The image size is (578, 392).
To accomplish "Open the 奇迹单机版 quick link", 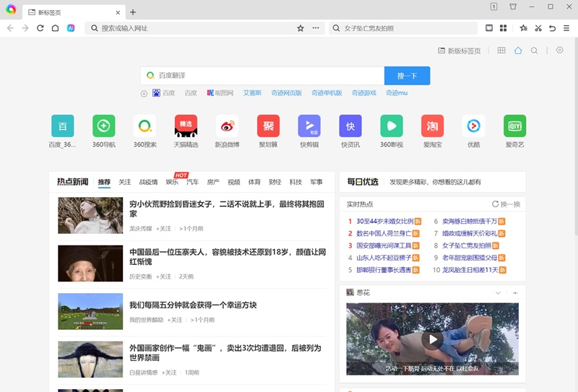I will [327, 93].
